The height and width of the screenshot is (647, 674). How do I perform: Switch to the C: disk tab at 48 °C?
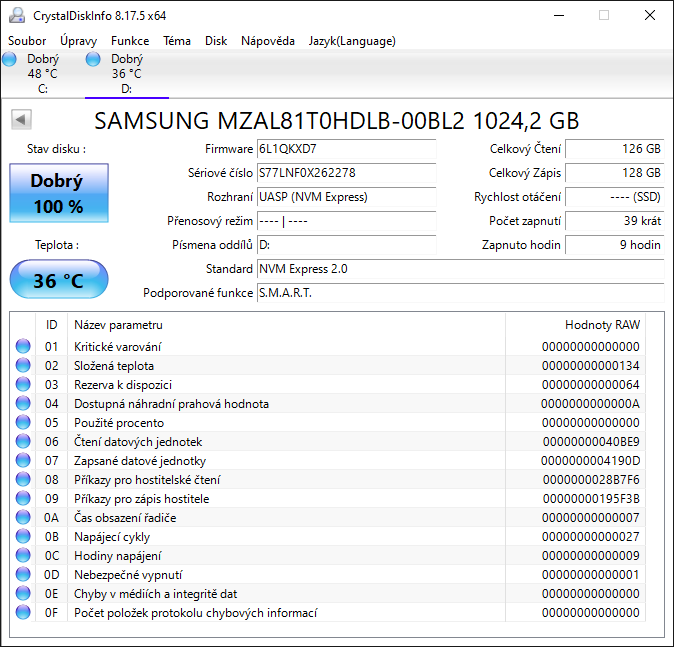coord(42,74)
